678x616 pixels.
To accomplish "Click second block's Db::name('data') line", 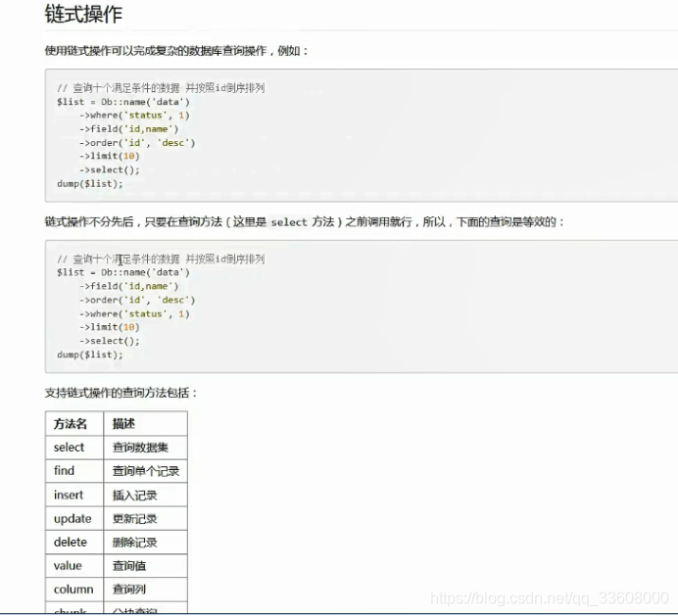I will pos(123,273).
